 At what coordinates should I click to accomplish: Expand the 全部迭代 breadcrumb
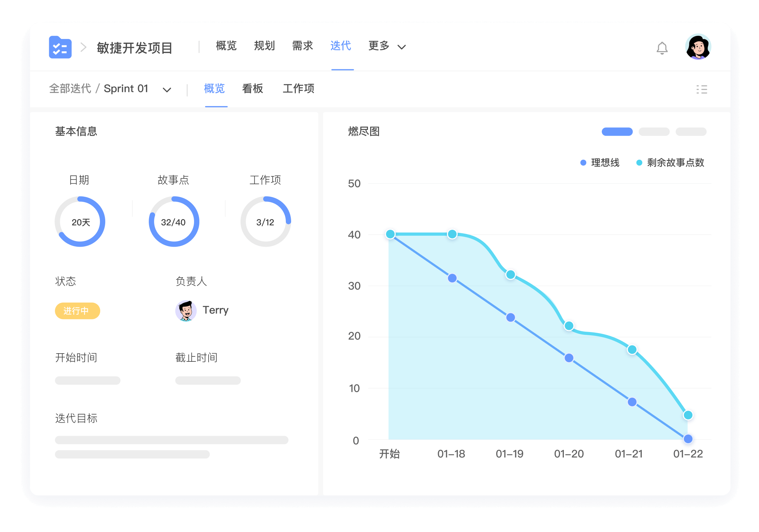point(70,89)
